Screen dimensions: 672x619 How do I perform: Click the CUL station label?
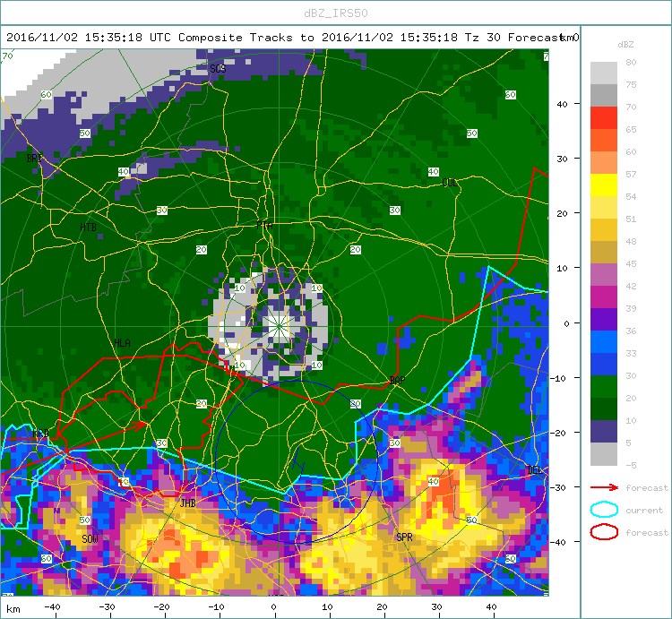450,183
